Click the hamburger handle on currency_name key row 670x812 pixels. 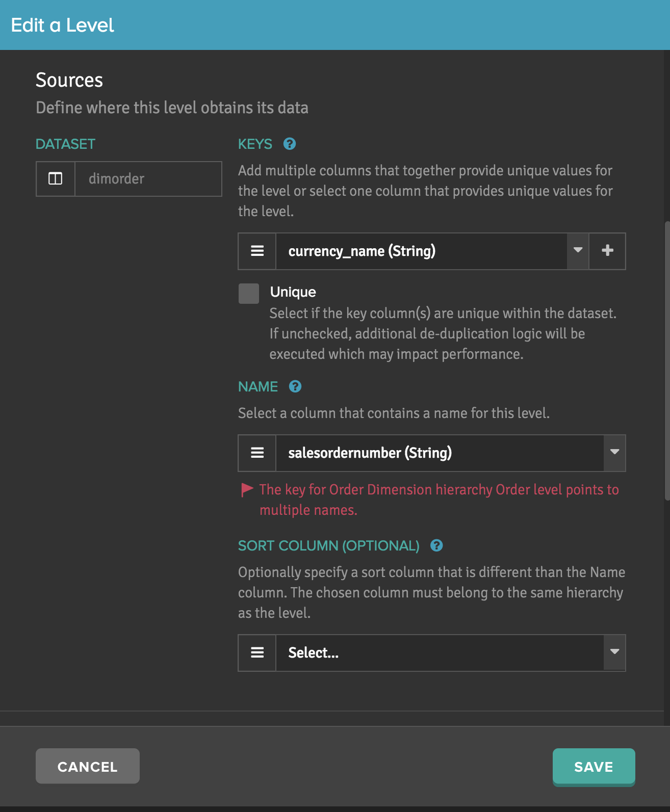(x=257, y=251)
